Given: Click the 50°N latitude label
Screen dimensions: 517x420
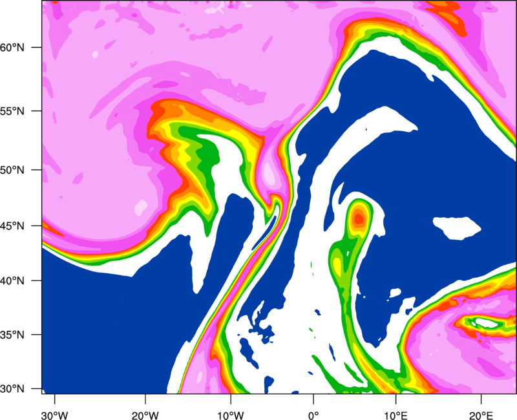Looking at the screenshot, I should click(x=12, y=170).
